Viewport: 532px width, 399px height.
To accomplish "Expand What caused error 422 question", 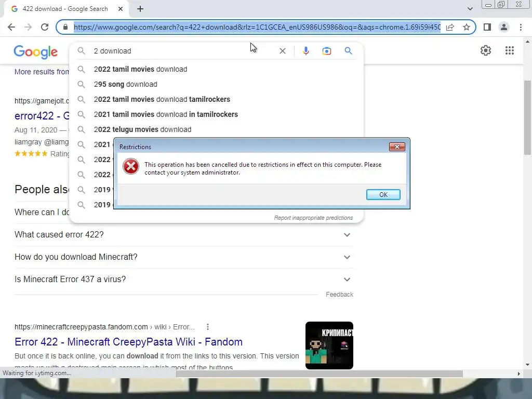I will click(x=183, y=235).
